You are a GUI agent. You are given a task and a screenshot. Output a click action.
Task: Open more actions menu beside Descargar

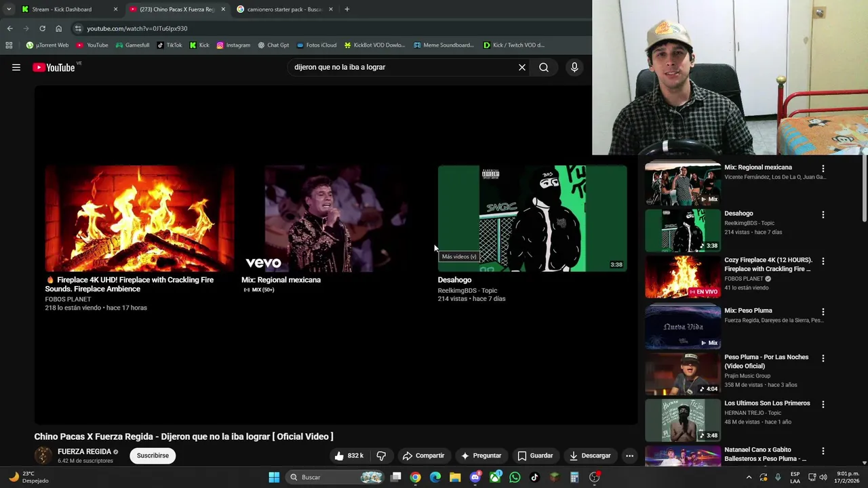point(629,455)
